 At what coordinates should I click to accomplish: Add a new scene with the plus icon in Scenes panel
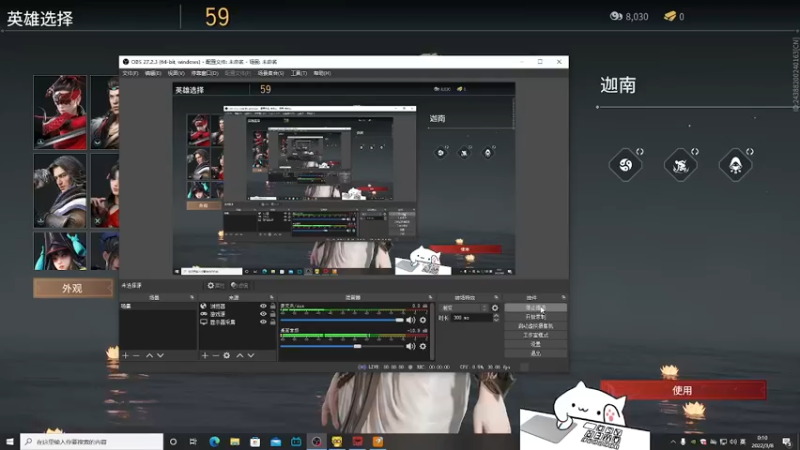click(x=126, y=355)
